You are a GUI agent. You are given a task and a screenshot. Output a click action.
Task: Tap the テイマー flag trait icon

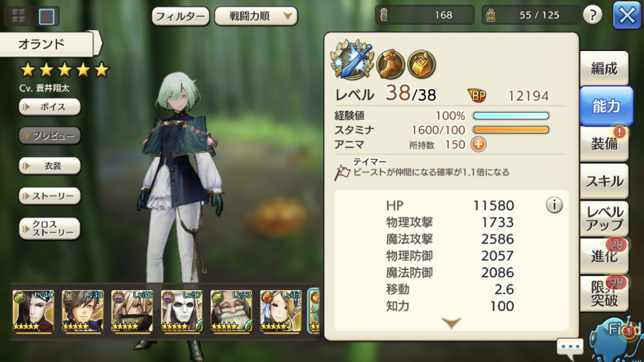(342, 172)
